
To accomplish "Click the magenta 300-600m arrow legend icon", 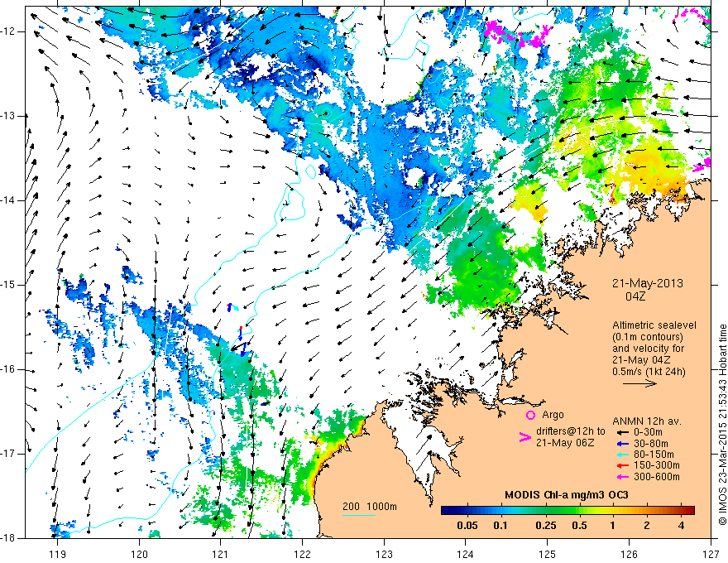I will coord(622,477).
